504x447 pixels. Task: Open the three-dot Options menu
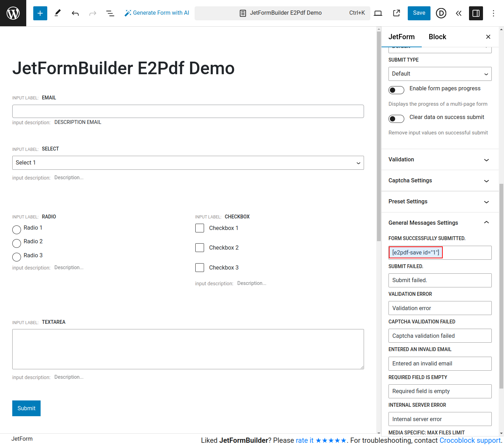pyautogui.click(x=493, y=13)
